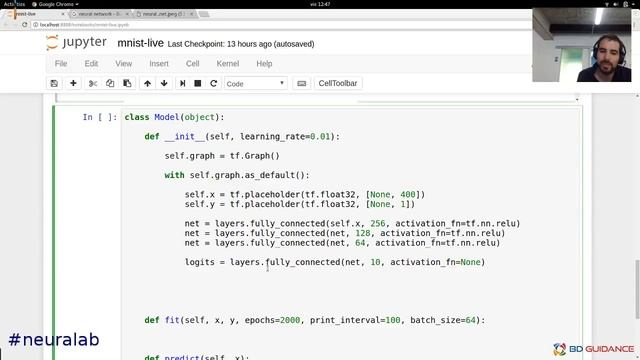Image resolution: width=640 pixels, height=360 pixels.
Task: Open the View menu
Action: pos(123,64)
